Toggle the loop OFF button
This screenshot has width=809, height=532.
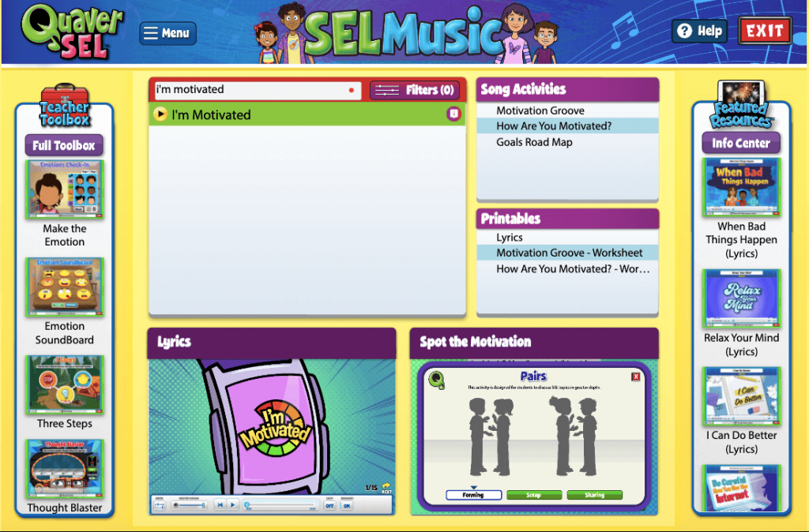click(x=329, y=506)
